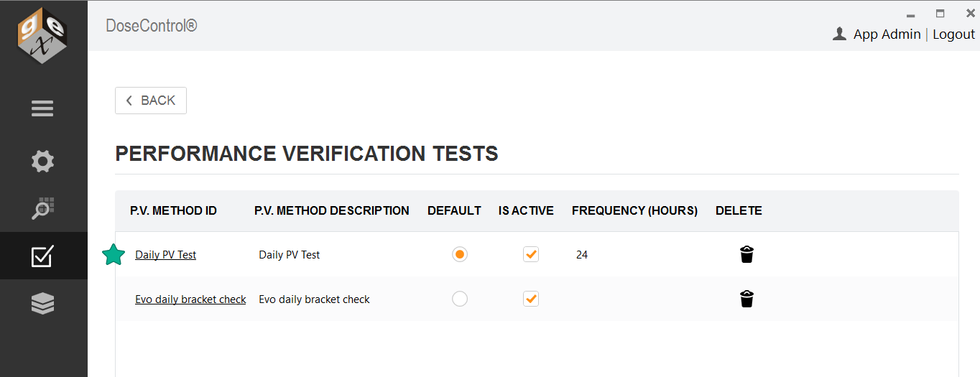Open the stacked layers icon in sidebar
The image size is (980, 377).
[42, 304]
